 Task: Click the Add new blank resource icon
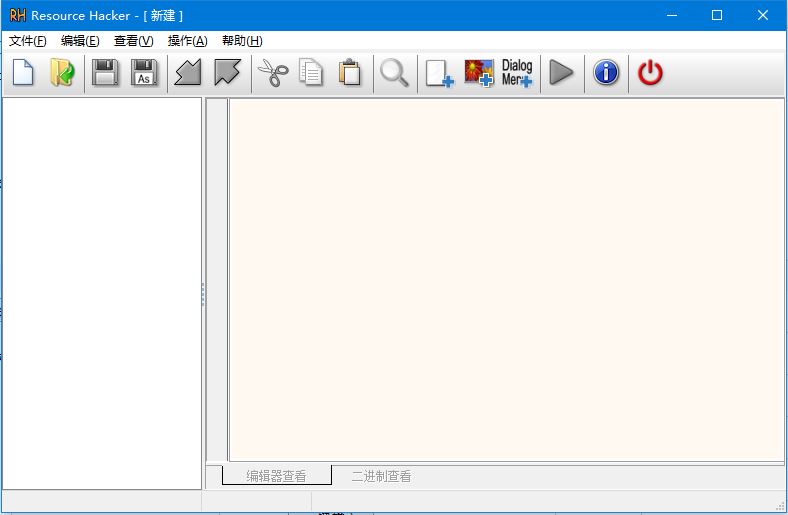(x=439, y=73)
